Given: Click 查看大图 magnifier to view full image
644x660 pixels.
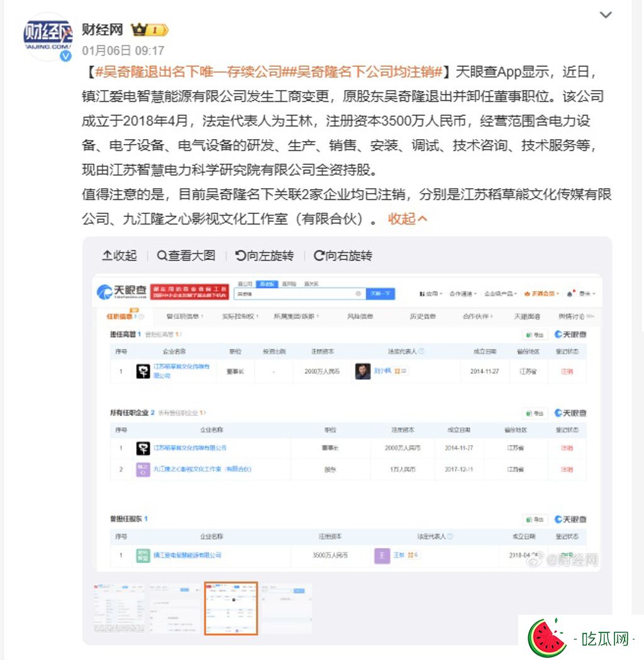Looking at the screenshot, I should [x=186, y=255].
